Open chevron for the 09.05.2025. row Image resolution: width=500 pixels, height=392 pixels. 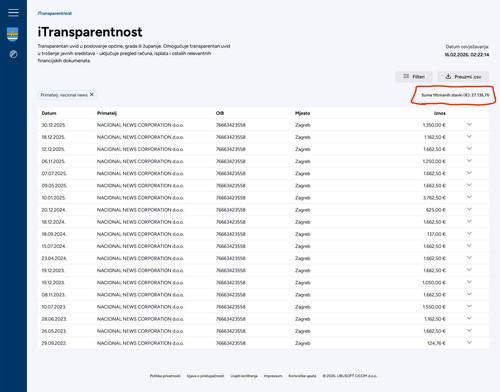coord(469,185)
